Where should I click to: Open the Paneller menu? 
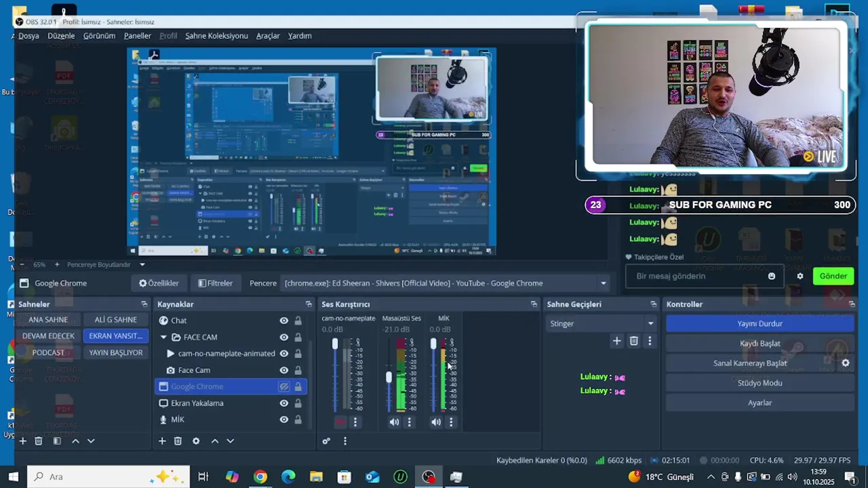click(138, 36)
